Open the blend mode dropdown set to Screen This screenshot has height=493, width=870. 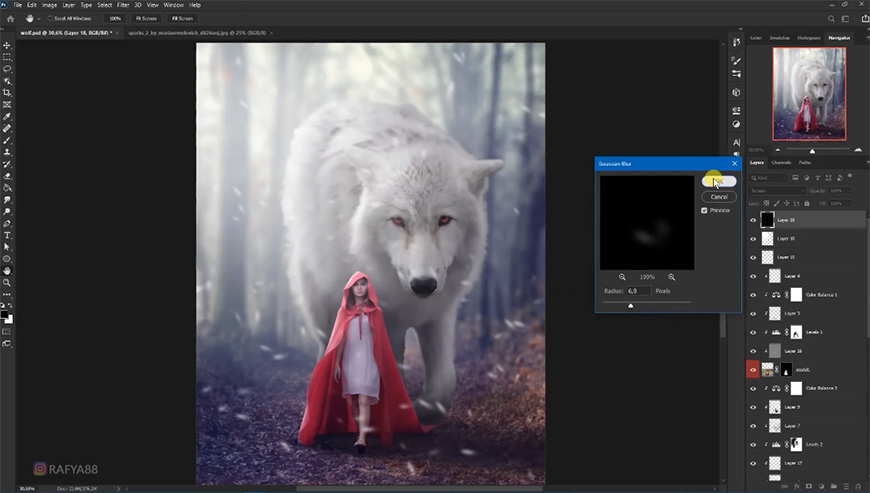coord(777,190)
